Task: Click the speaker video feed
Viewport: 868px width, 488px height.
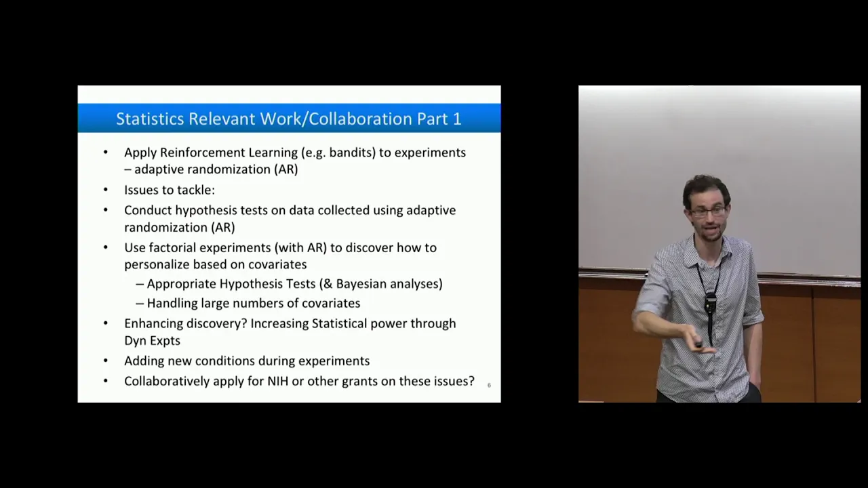Action: (x=719, y=244)
